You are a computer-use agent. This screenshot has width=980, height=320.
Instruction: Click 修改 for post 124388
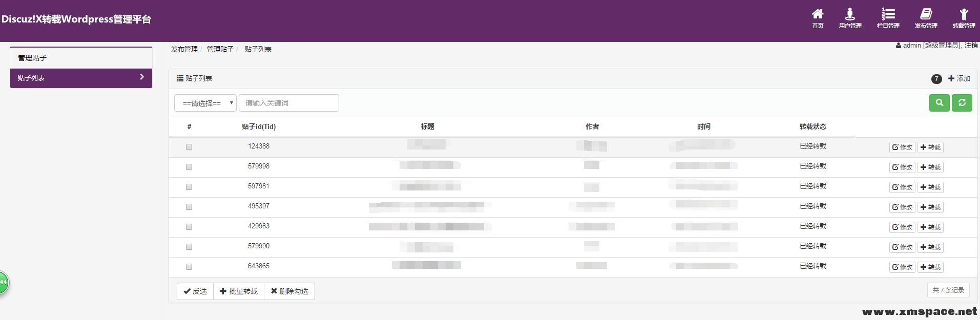coord(902,147)
